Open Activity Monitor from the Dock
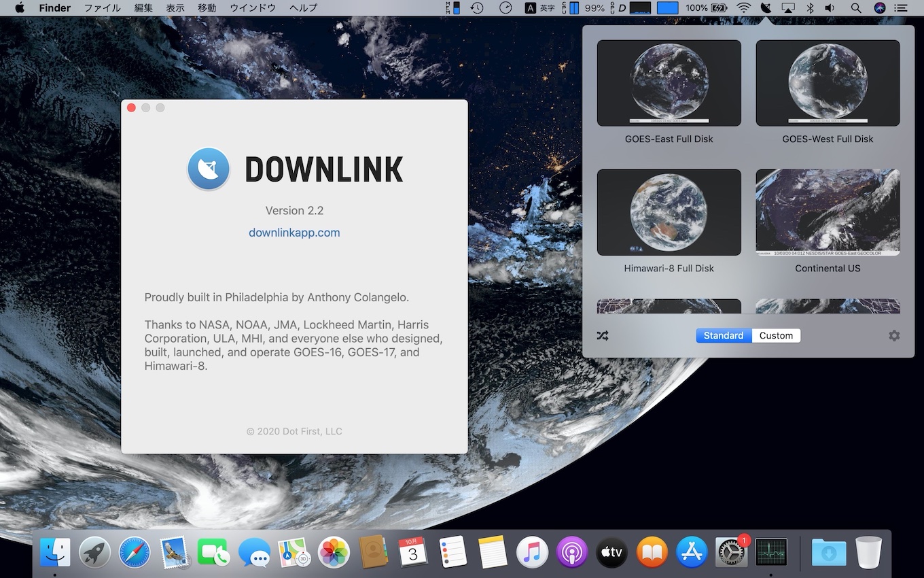The image size is (924, 578). 771,552
